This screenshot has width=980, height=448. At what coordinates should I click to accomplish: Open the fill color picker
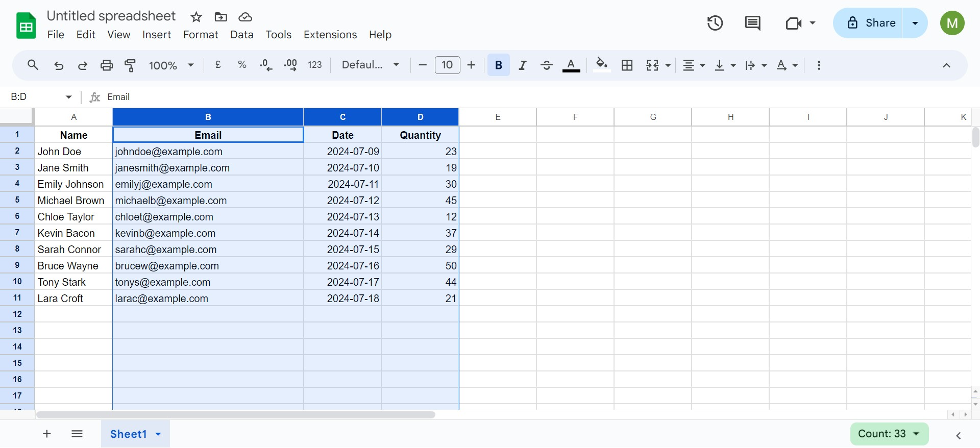pyautogui.click(x=602, y=65)
